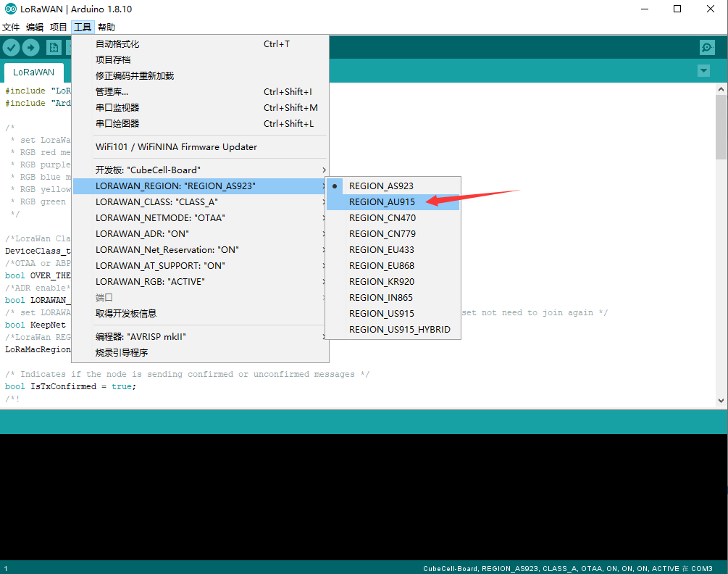
Task: Click 取得开发板信息 menu entry
Action: (200, 314)
